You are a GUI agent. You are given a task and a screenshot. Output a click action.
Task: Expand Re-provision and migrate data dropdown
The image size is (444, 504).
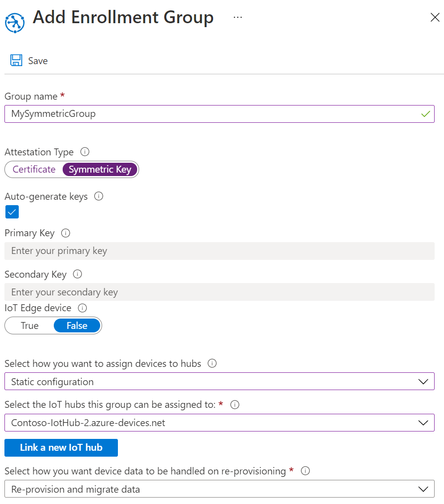pos(220,489)
